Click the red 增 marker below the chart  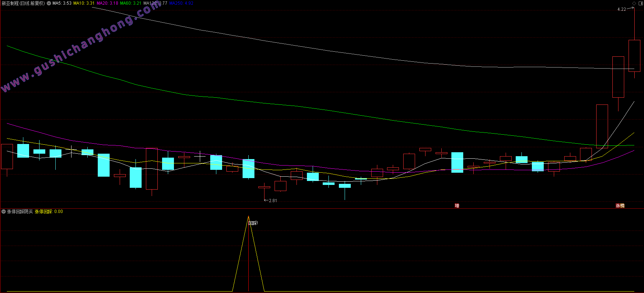point(457,206)
